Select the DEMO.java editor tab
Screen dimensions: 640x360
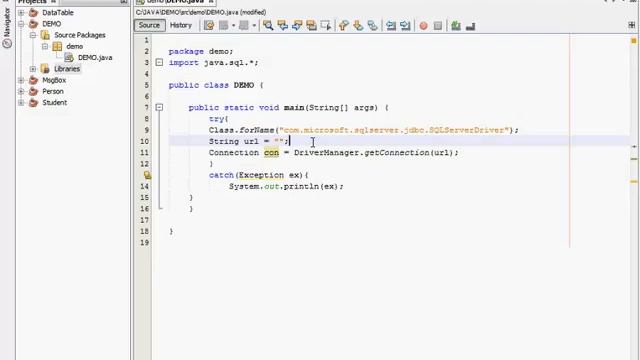tap(176, 2)
